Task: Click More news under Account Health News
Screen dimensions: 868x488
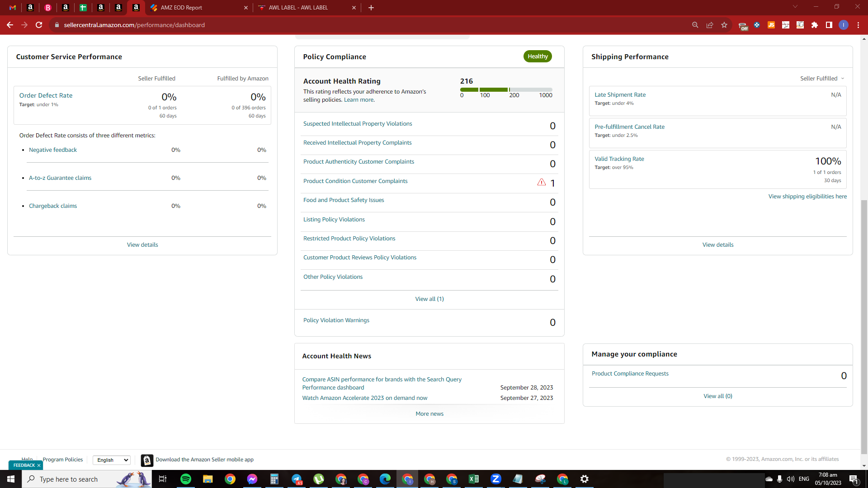Action: [x=429, y=414]
